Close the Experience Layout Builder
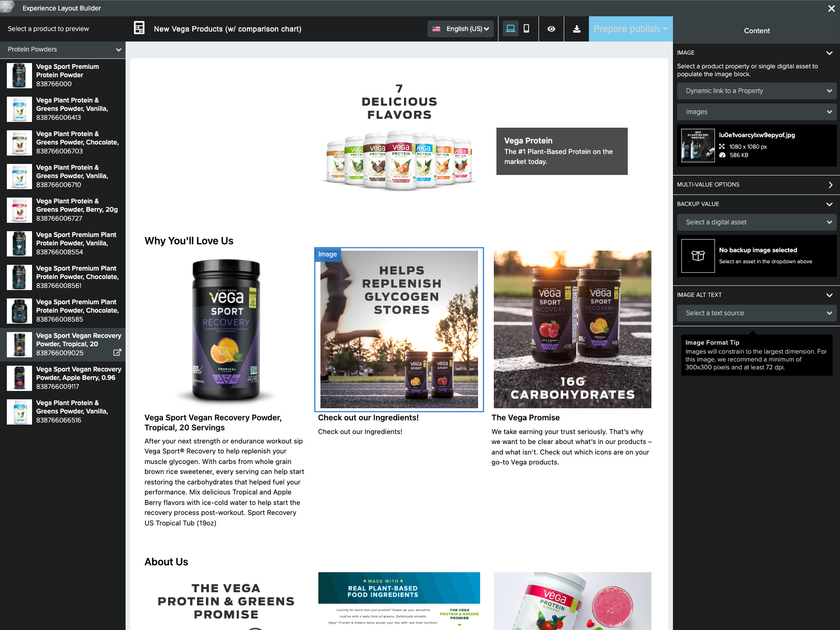The image size is (840, 630). (831, 8)
